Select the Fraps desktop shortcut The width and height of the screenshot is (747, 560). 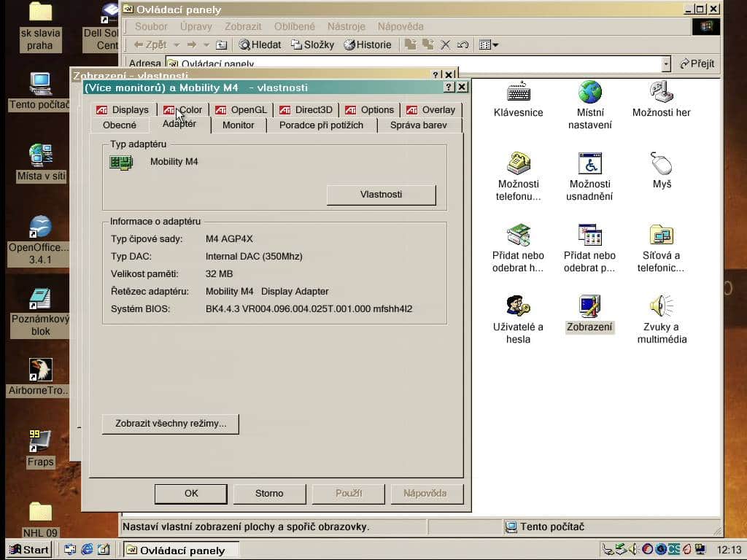coord(40,448)
